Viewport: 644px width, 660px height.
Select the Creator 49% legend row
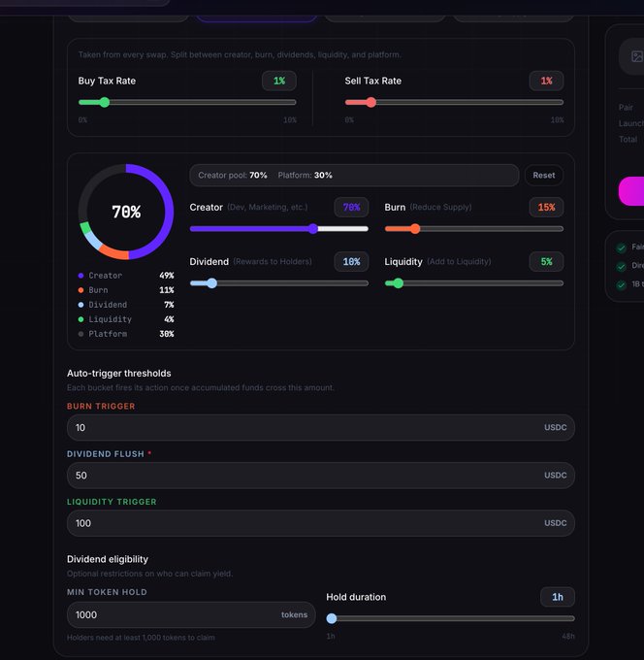click(x=126, y=276)
